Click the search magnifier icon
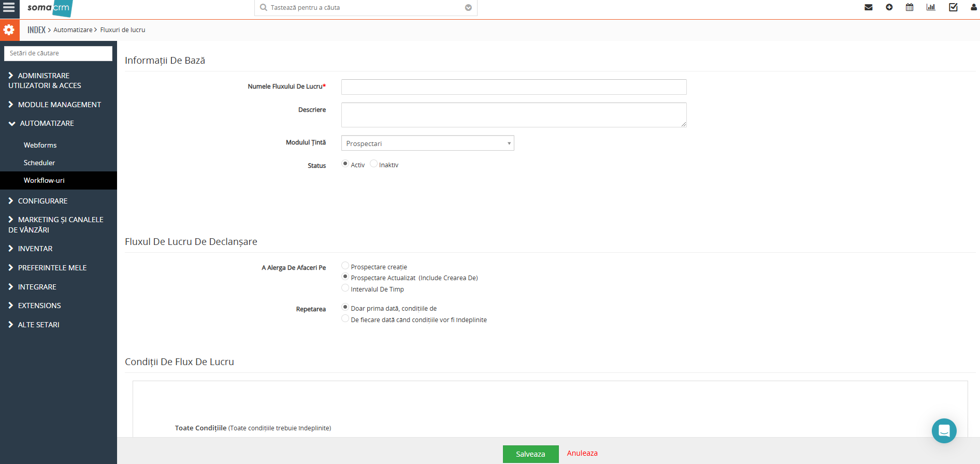 264,8
